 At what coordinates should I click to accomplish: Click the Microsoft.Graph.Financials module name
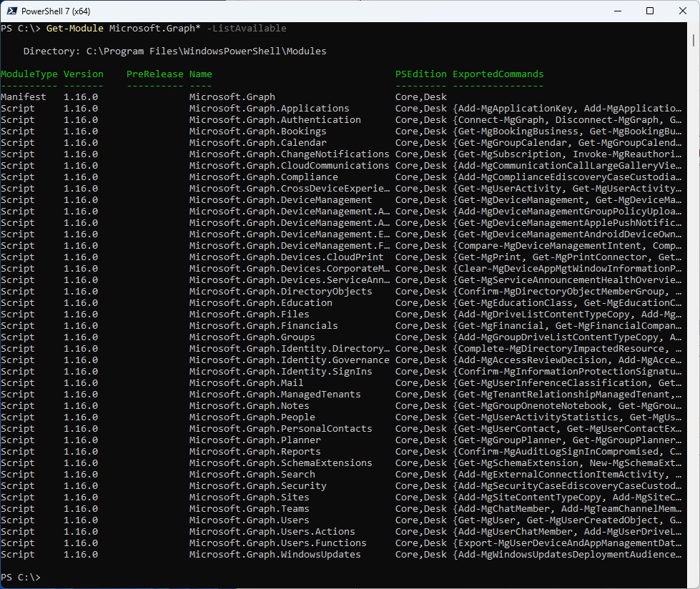click(x=263, y=326)
